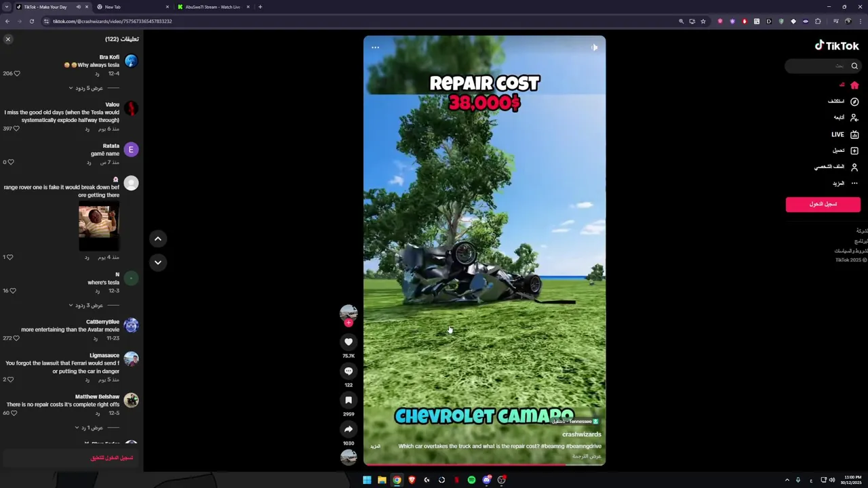Open the spinning sound disc thumbnail
The height and width of the screenshot is (488, 868).
point(349,457)
